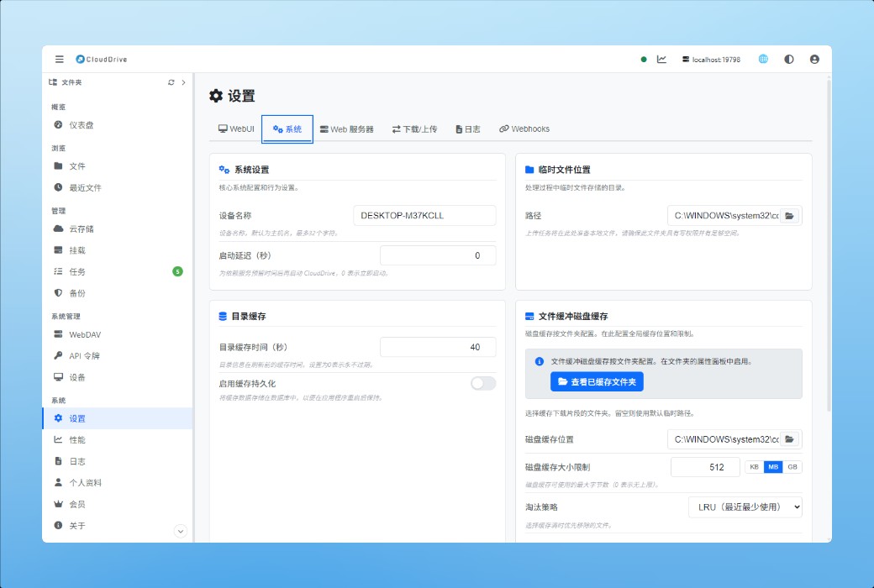The width and height of the screenshot is (874, 588).
Task: Switch to the 系统 tab
Action: tap(287, 129)
